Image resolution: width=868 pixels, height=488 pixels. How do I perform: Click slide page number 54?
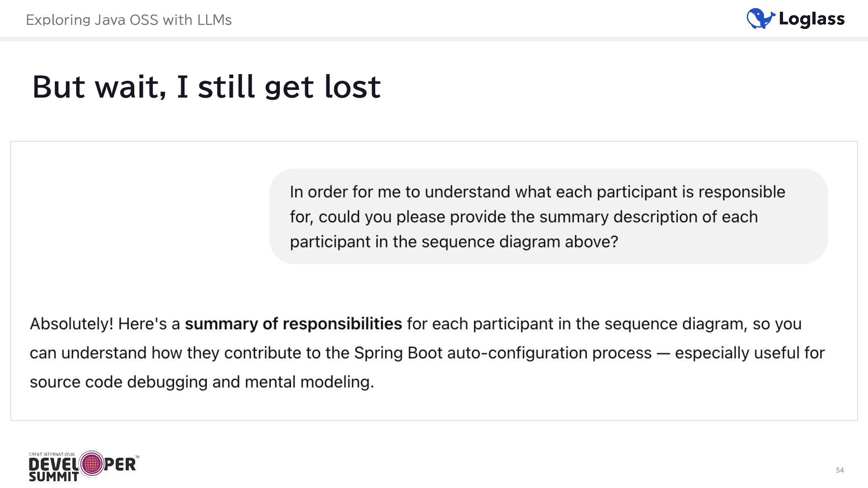point(840,470)
